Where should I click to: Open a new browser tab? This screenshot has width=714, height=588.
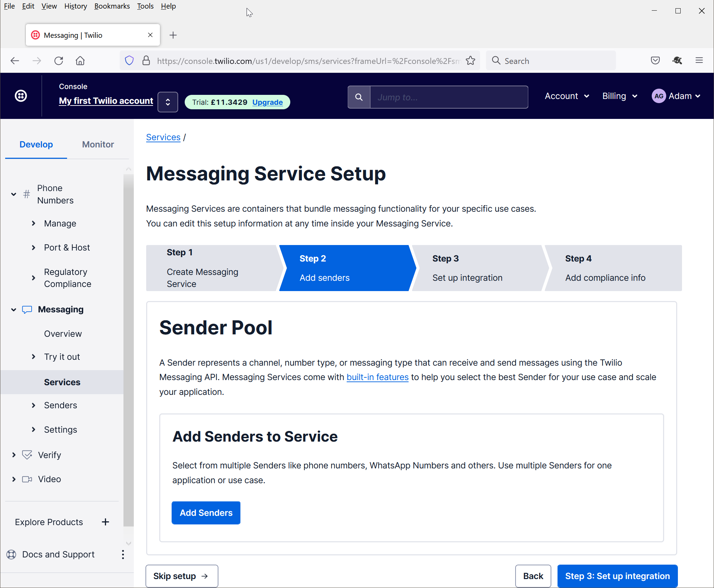(173, 35)
